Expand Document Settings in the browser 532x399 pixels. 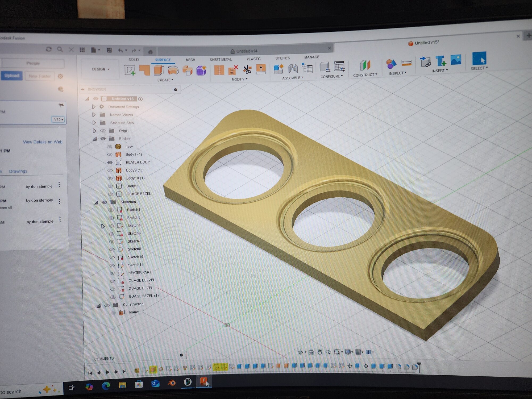(94, 107)
